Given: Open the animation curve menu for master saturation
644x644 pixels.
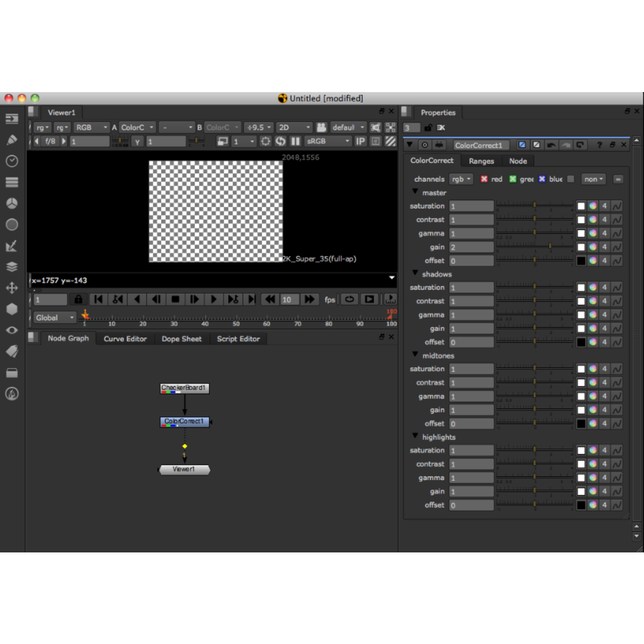Looking at the screenshot, I should (x=617, y=206).
